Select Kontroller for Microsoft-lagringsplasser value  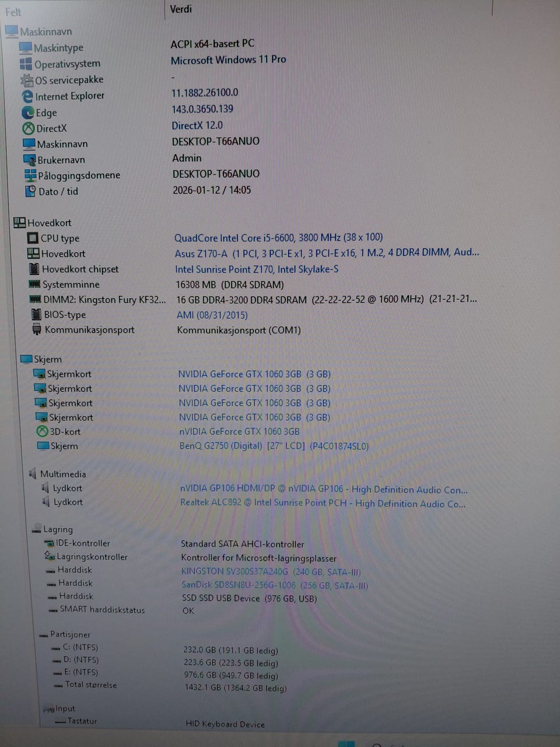click(x=258, y=558)
